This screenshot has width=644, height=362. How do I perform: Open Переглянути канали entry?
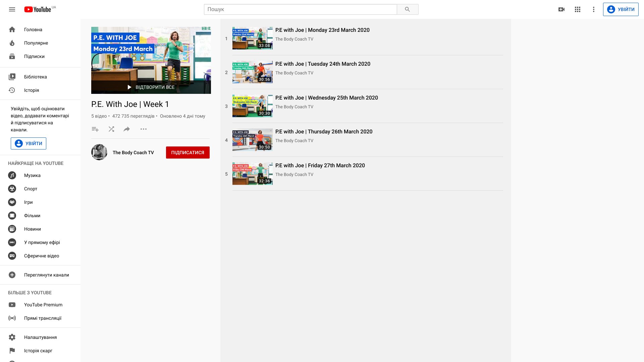pos(40,275)
